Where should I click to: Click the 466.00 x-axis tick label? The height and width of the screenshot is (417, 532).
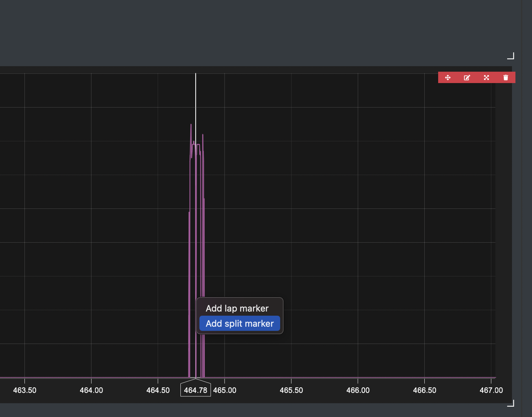pyautogui.click(x=358, y=390)
